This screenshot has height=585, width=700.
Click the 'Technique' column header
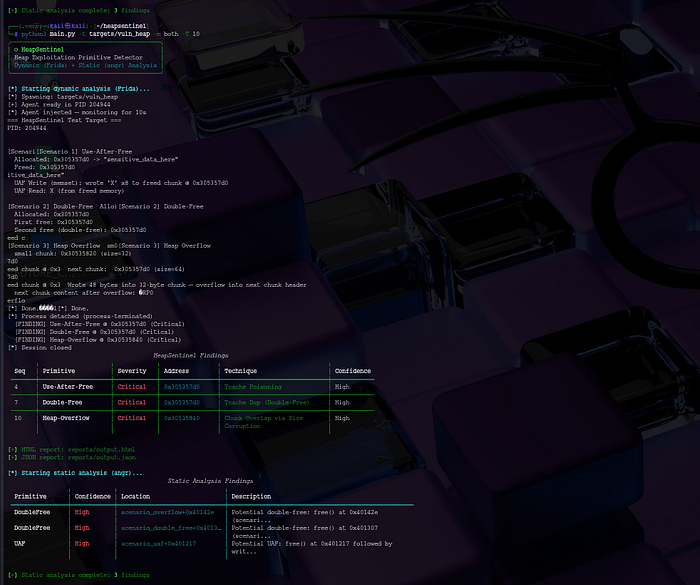[241, 371]
